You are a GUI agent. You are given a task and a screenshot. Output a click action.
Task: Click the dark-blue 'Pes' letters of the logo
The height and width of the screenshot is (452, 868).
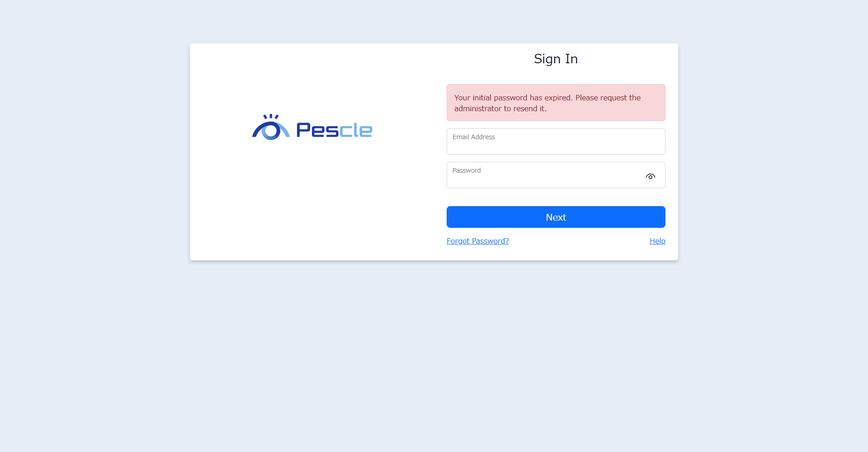pyautogui.click(x=317, y=130)
